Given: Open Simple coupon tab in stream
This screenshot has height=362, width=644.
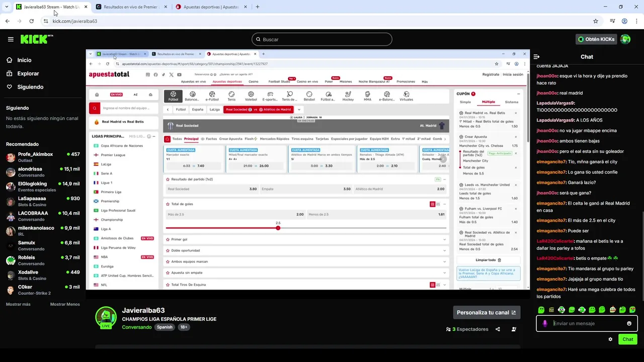Looking at the screenshot, I should 465,102.
